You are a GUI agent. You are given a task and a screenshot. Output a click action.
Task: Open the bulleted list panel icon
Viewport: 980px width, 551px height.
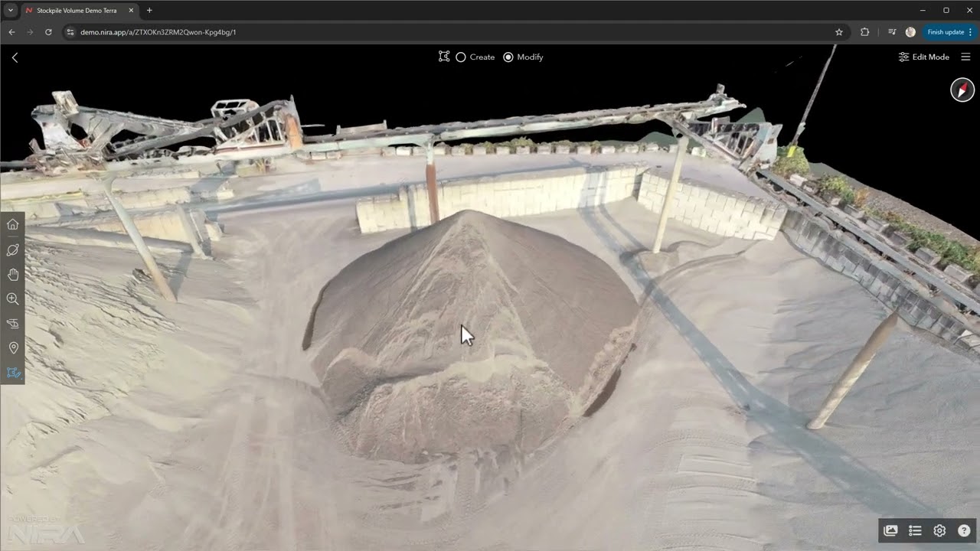point(915,530)
